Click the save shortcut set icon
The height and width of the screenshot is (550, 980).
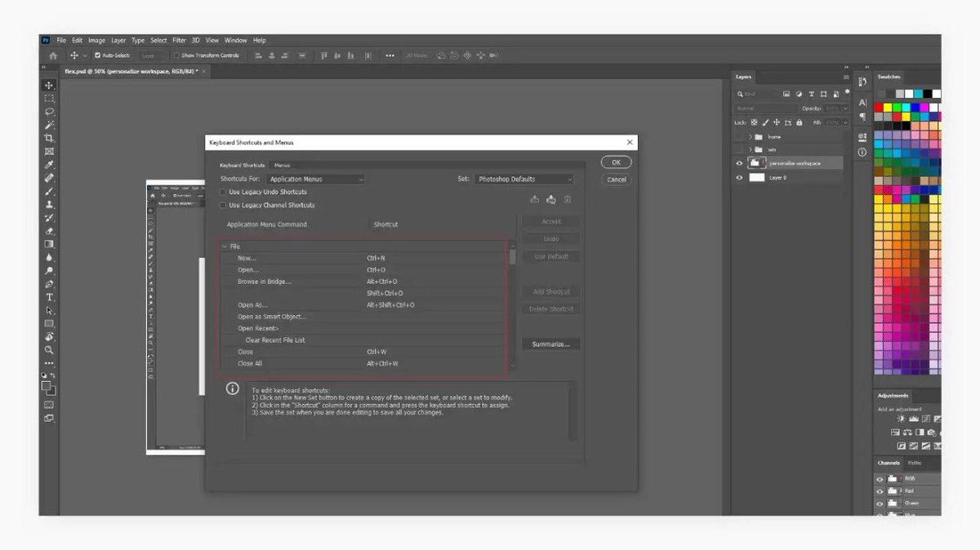[535, 199]
